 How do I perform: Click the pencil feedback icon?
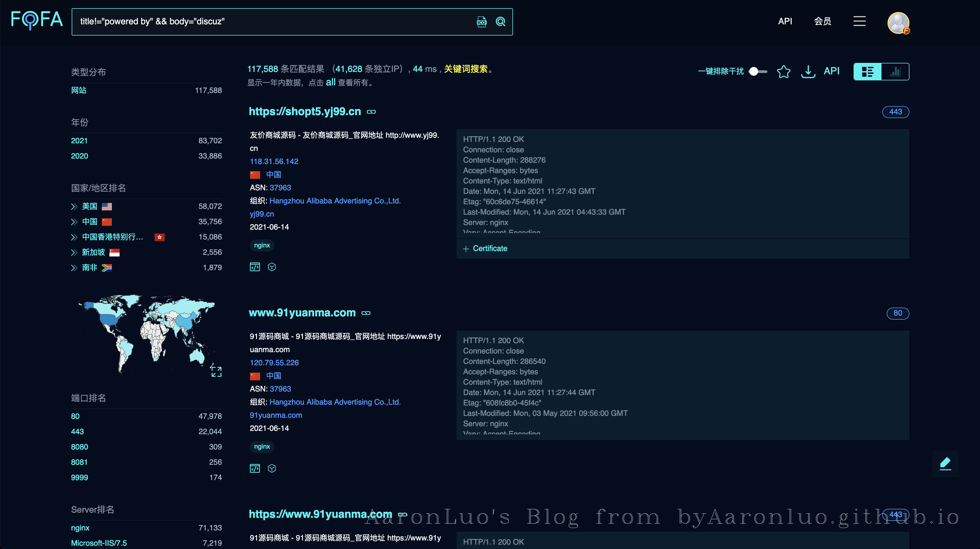tap(945, 463)
